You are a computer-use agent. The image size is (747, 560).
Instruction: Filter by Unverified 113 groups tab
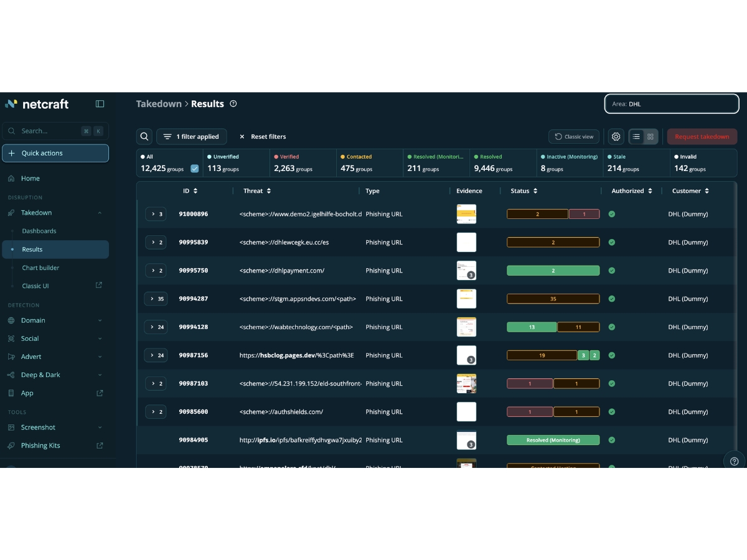(x=236, y=163)
